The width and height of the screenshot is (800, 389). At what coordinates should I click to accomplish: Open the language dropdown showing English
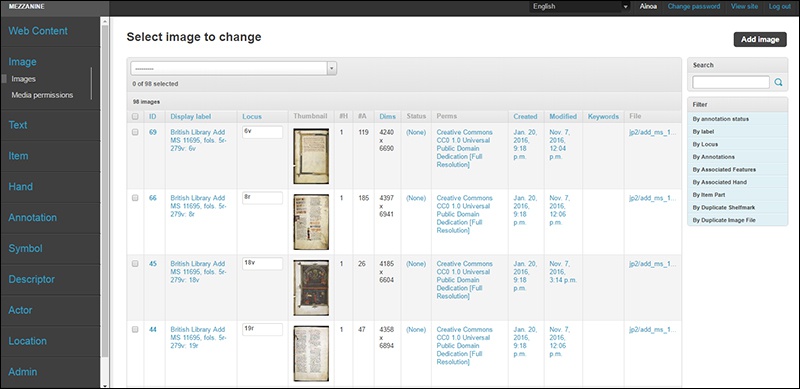point(580,7)
